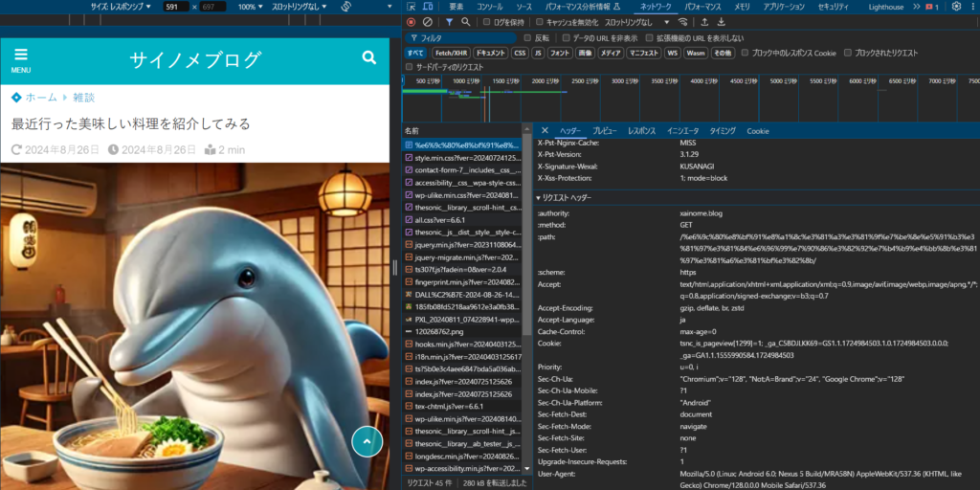
Task: Open the device toolbar far-right options arrow
Action: tap(391, 7)
